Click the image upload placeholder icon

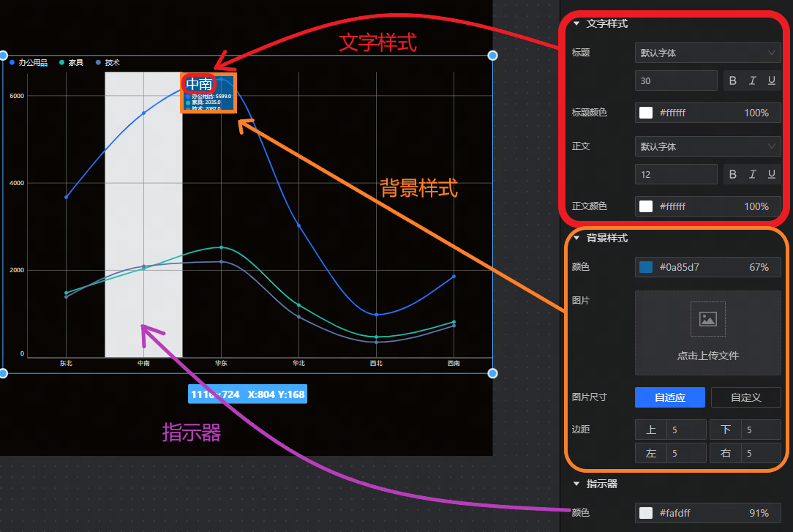pyautogui.click(x=707, y=319)
